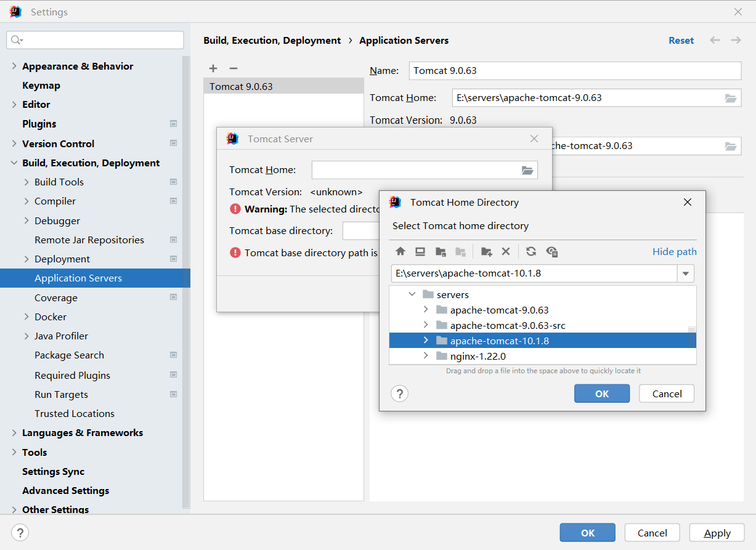Select Tomcat 9.0.63 in servers list
Screen dimensions: 756x550
tap(283, 86)
